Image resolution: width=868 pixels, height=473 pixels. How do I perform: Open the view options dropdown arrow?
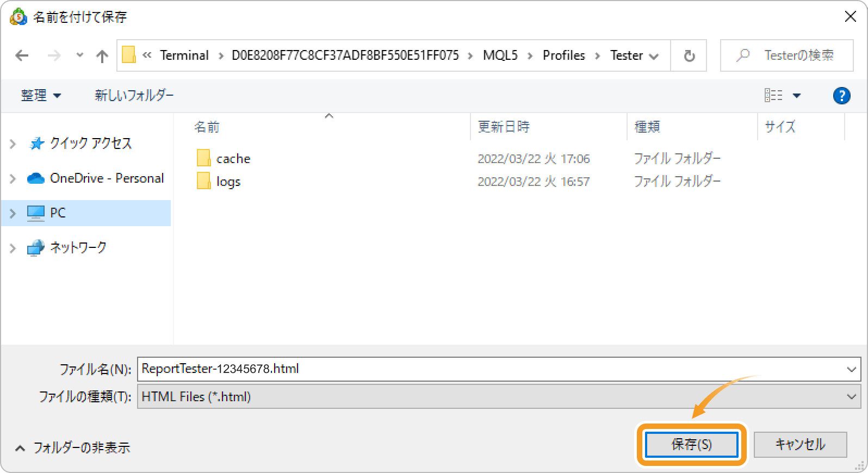(x=797, y=96)
